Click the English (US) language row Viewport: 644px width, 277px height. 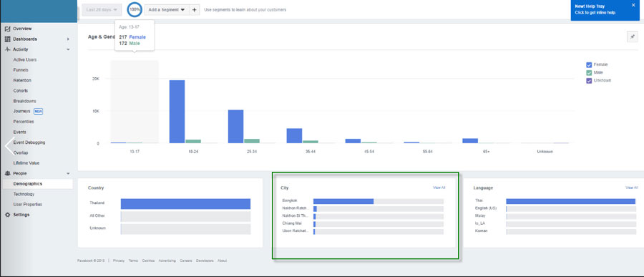(555, 209)
